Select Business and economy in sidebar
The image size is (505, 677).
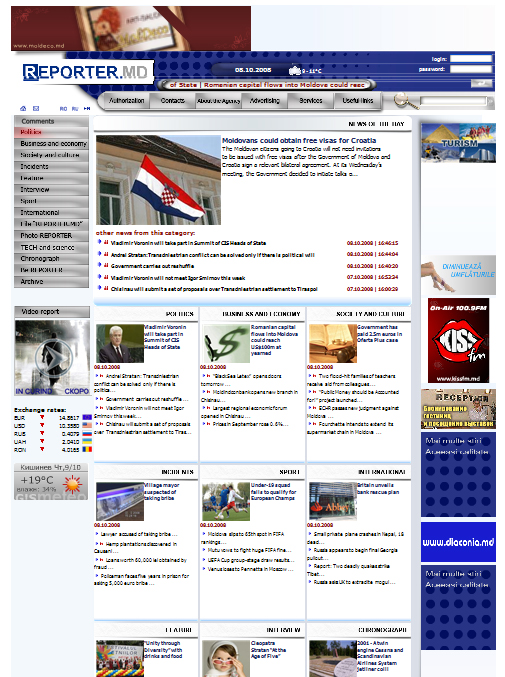click(x=51, y=143)
